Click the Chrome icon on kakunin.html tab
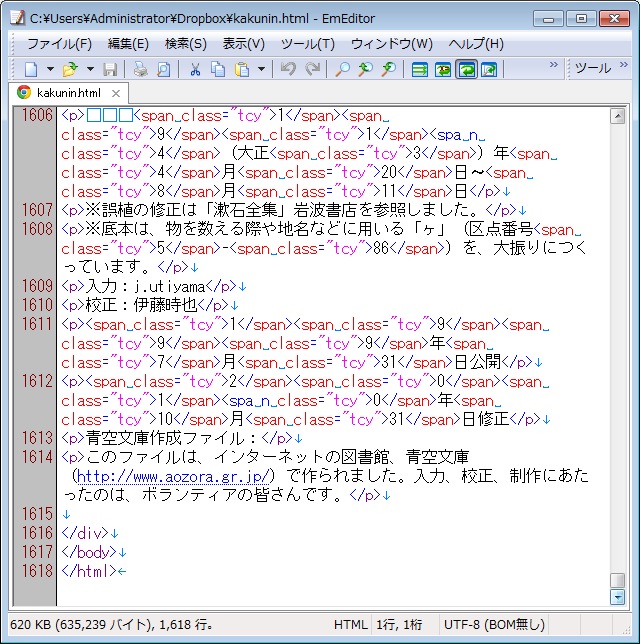The height and width of the screenshot is (644, 640). (x=24, y=92)
